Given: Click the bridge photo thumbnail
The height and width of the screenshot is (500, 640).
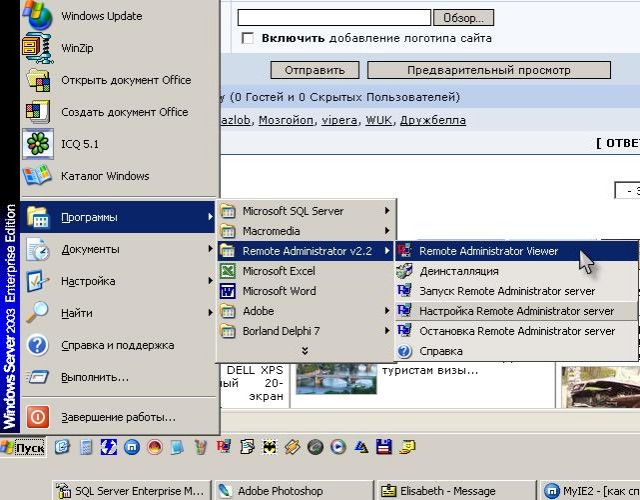Looking at the screenshot, I should click(336, 378).
